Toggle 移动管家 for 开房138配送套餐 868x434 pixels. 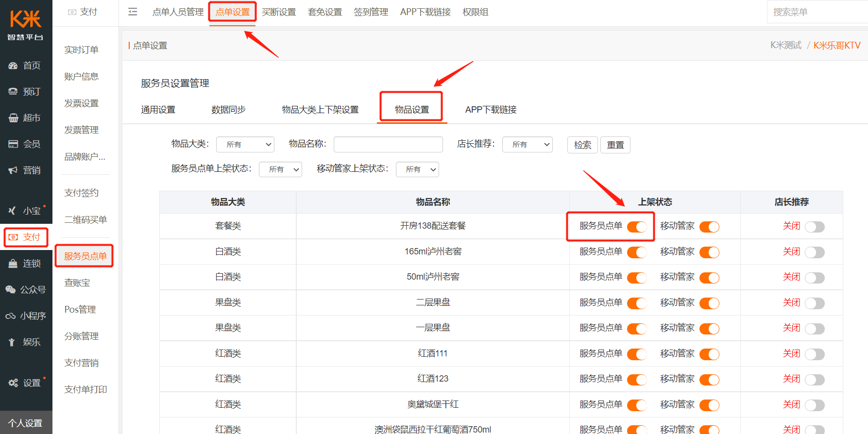709,227
